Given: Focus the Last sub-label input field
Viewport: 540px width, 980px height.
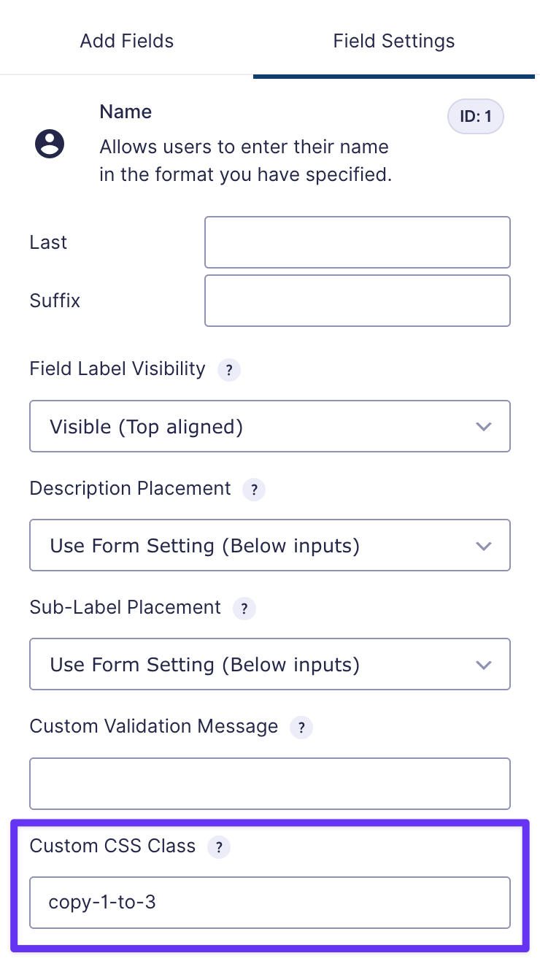Looking at the screenshot, I should click(358, 242).
